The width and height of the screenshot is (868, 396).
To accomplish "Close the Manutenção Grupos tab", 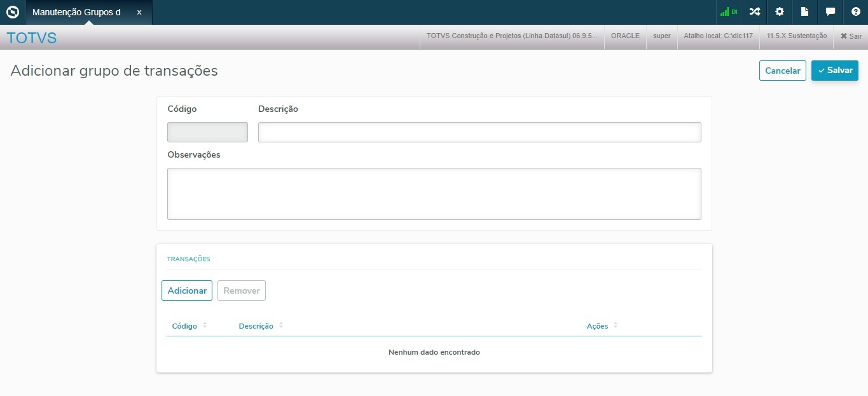I will pyautogui.click(x=139, y=12).
